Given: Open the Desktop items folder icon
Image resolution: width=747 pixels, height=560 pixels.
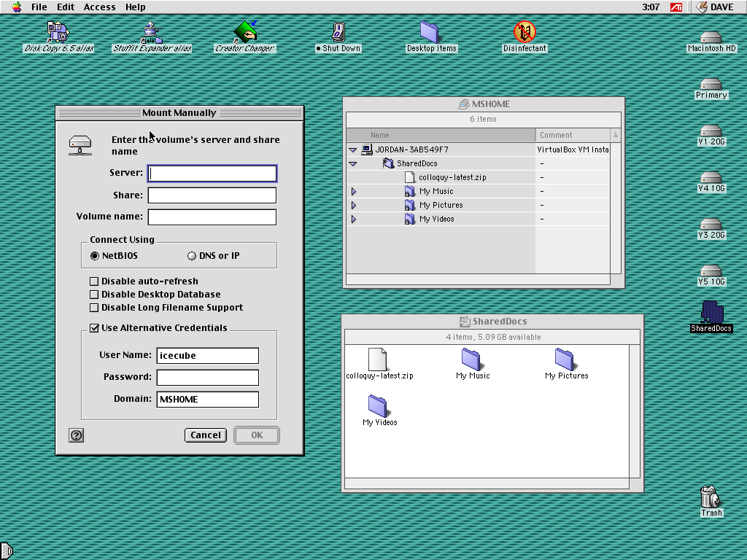Looking at the screenshot, I should pos(430,32).
